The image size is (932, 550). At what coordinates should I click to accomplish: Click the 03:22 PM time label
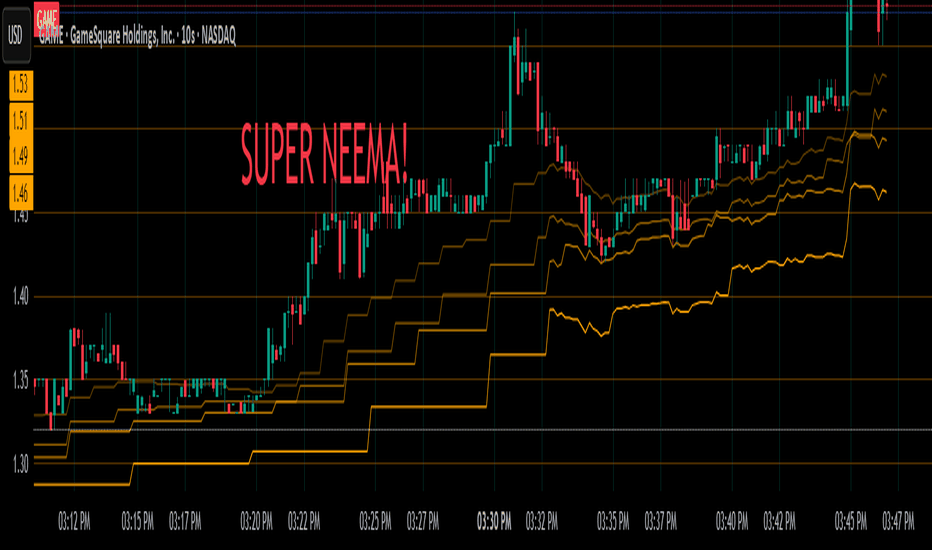click(x=304, y=522)
